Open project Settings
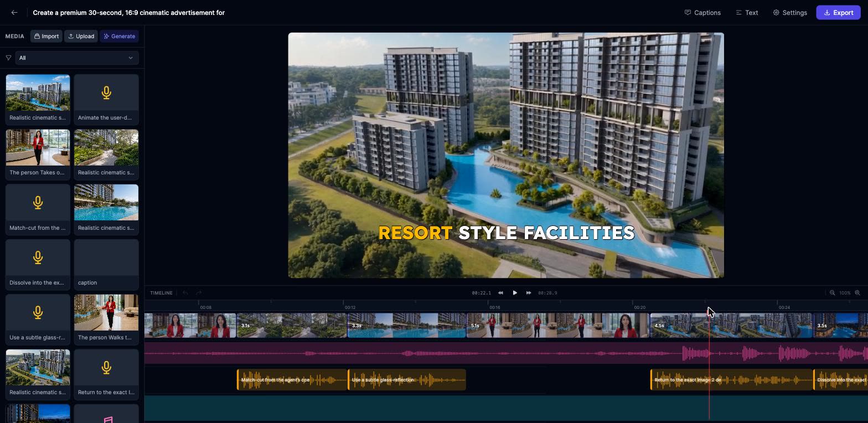Viewport: 868px width, 423px height. click(x=790, y=13)
